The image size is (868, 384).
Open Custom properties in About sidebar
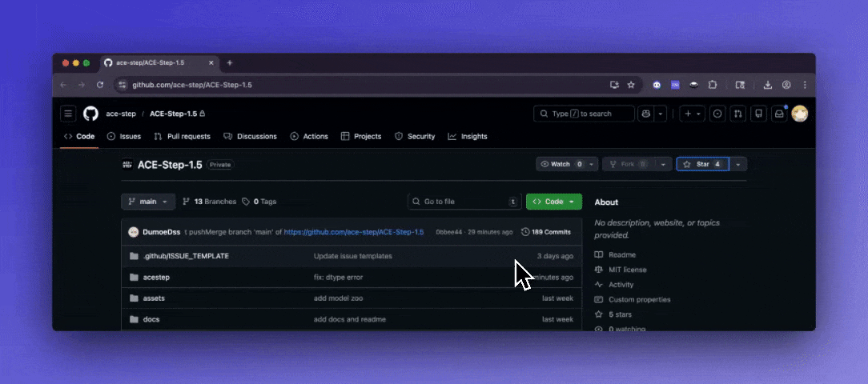pyautogui.click(x=632, y=299)
